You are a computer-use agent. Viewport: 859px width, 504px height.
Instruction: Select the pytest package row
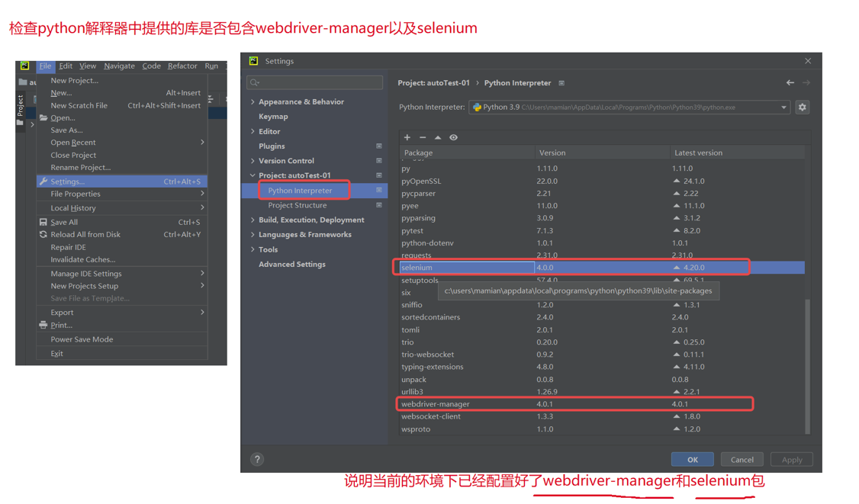602,230
